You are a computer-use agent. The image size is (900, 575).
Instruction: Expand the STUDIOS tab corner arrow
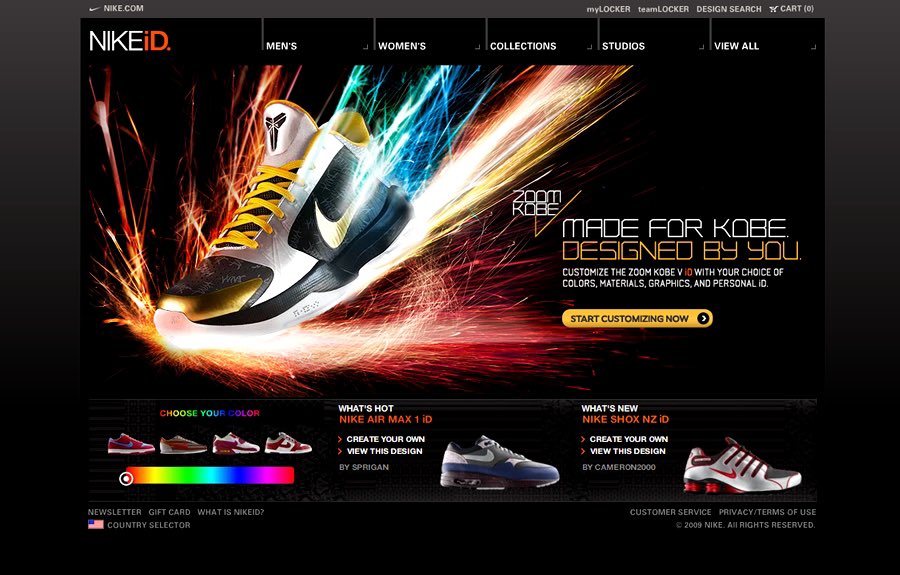(x=701, y=47)
